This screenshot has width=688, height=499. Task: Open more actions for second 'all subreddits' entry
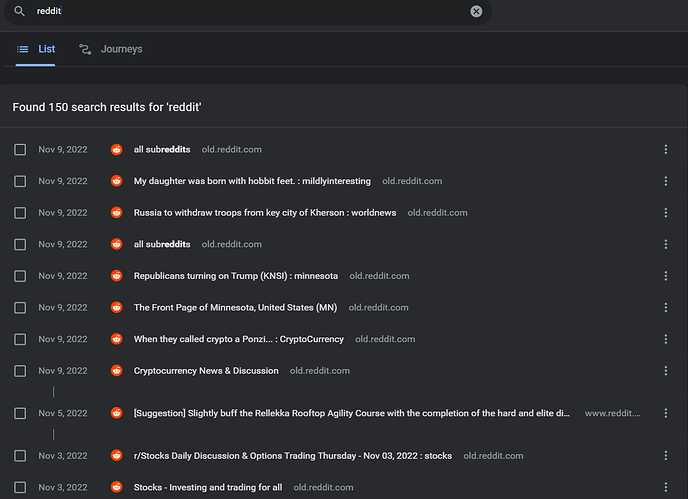(666, 244)
